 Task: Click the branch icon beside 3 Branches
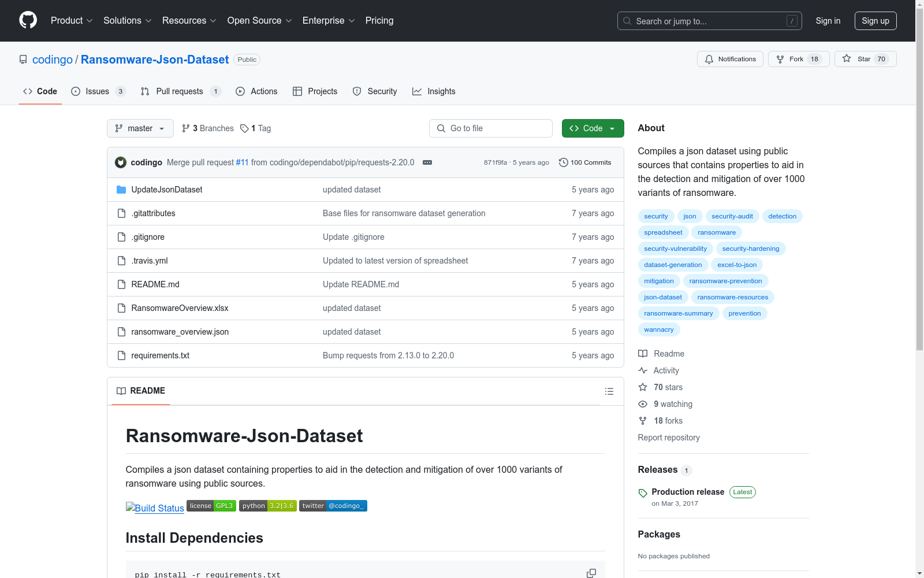pyautogui.click(x=185, y=128)
